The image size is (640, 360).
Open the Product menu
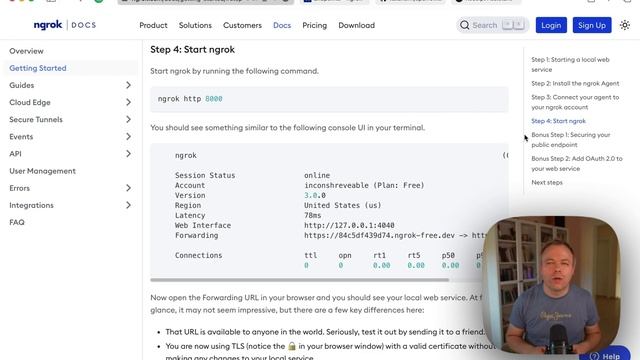(x=153, y=25)
